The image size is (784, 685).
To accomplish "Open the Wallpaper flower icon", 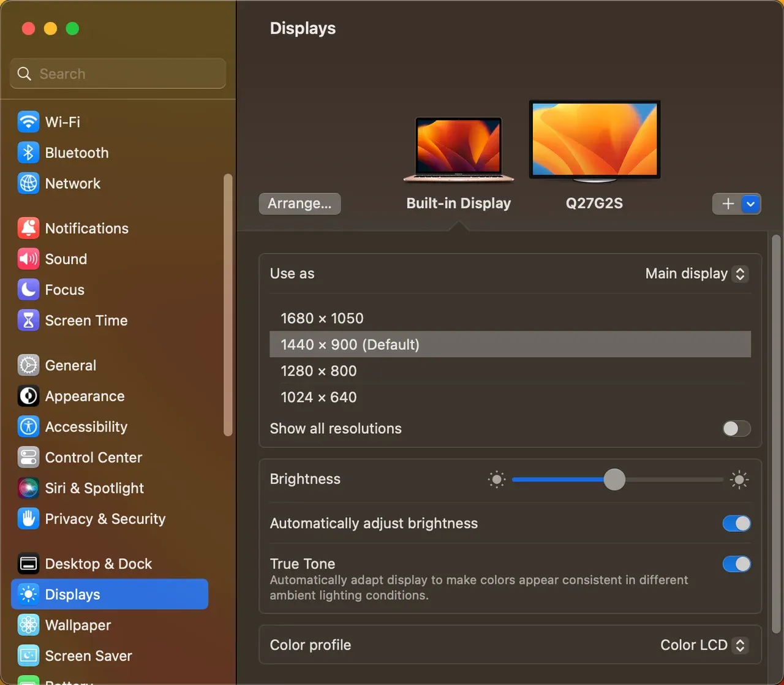I will [x=28, y=625].
